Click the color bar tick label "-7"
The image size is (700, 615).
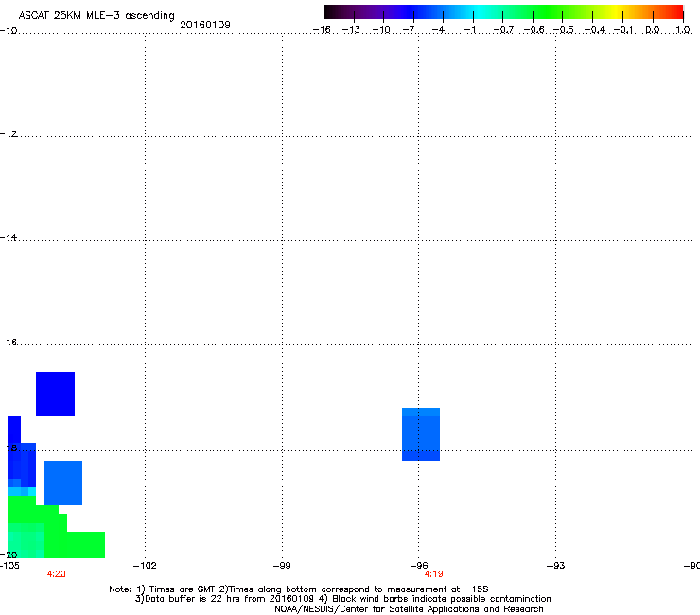pos(408,30)
